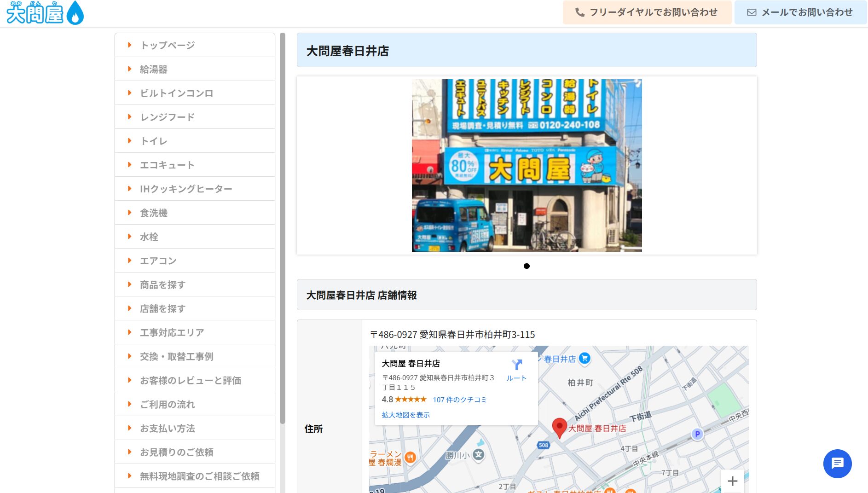Select レンジフード in the sidebar

[195, 117]
